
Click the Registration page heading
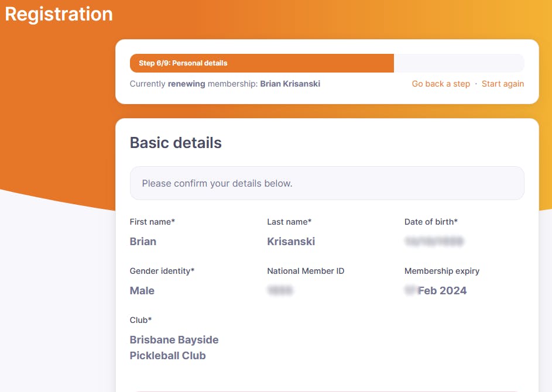pos(59,14)
